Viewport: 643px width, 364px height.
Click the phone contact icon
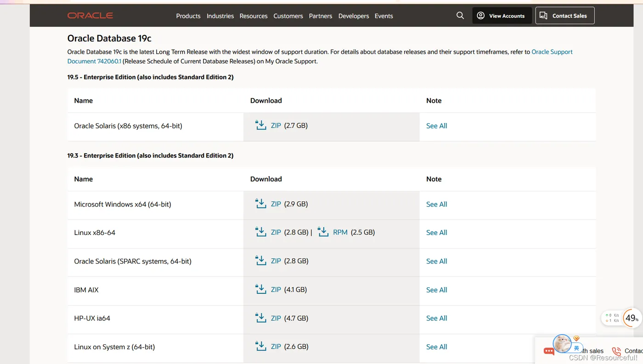pos(616,351)
